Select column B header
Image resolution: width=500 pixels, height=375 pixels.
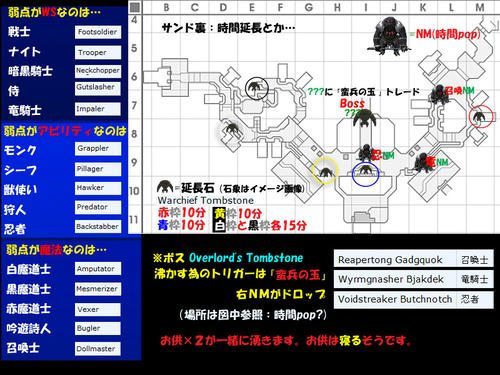pos(166,7)
